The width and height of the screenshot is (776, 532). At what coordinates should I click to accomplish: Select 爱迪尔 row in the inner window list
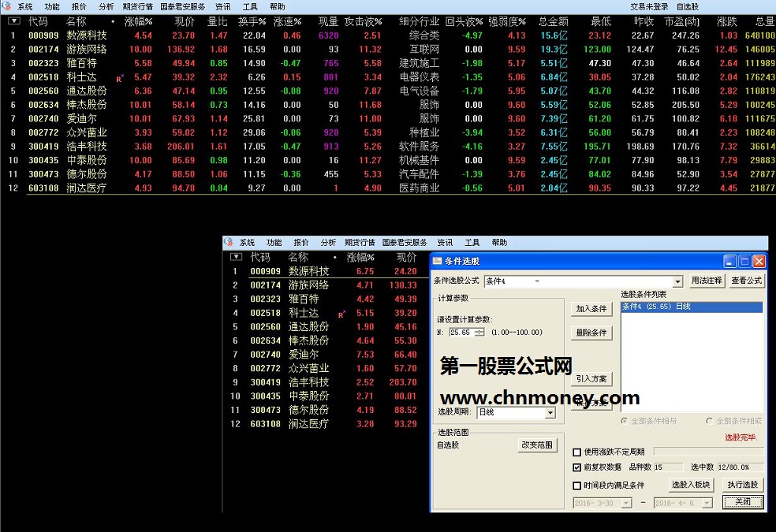pos(326,355)
